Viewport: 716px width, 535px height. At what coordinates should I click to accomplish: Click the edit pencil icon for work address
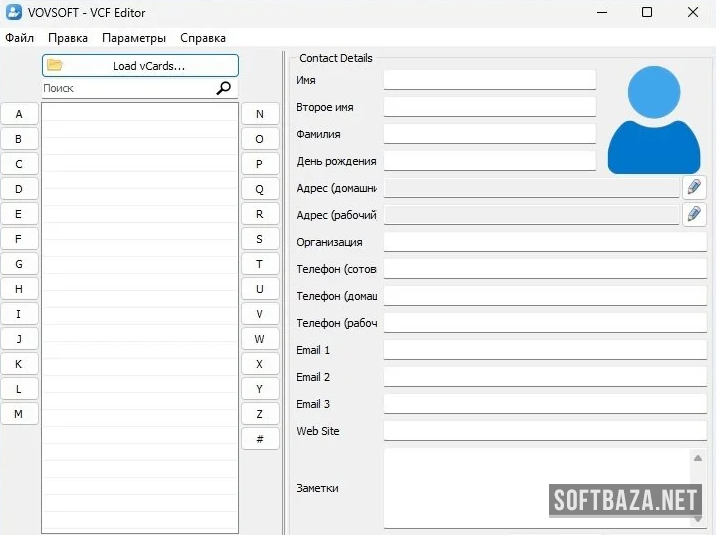(694, 215)
